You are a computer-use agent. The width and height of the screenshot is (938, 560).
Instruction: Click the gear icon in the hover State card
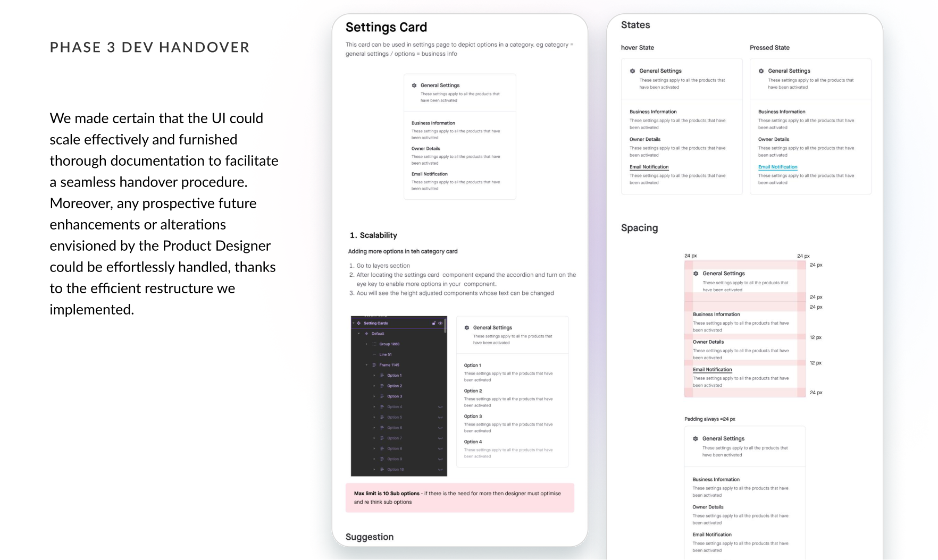(632, 71)
